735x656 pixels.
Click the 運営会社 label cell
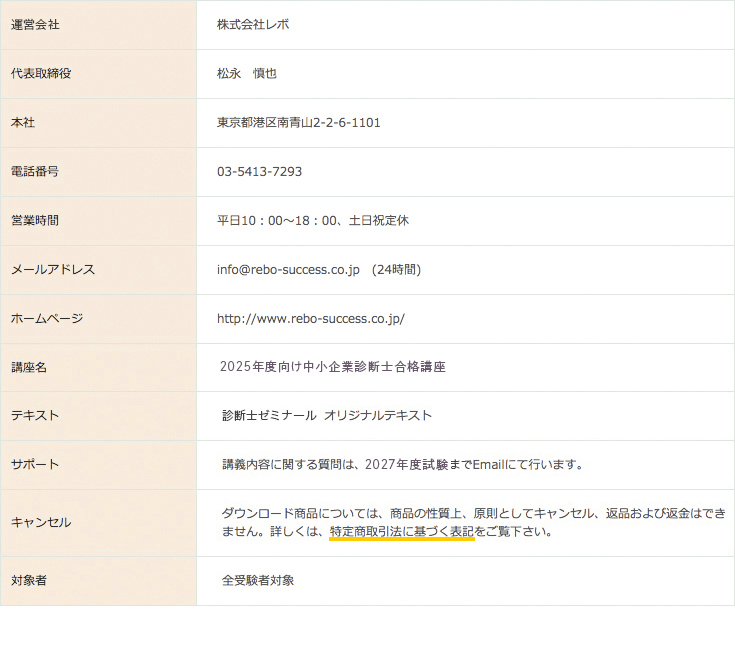(98, 25)
